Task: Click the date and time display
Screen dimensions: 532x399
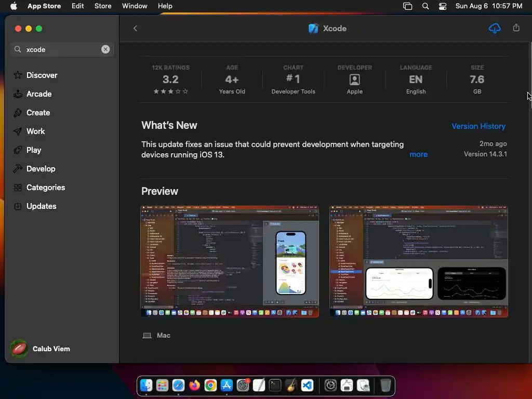Action: (488, 6)
